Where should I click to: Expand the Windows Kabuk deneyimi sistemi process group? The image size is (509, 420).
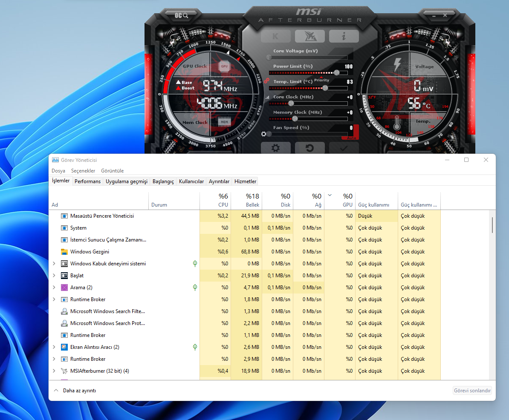[54, 264]
